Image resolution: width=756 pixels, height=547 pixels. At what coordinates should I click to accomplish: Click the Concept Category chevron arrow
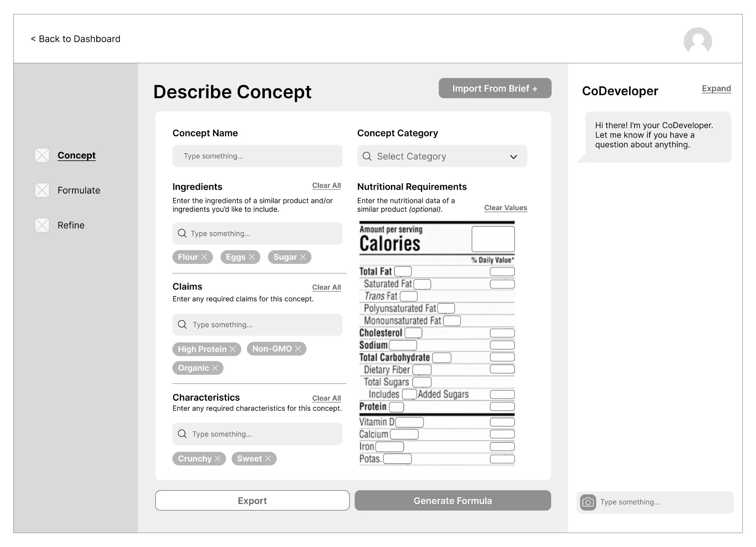513,157
